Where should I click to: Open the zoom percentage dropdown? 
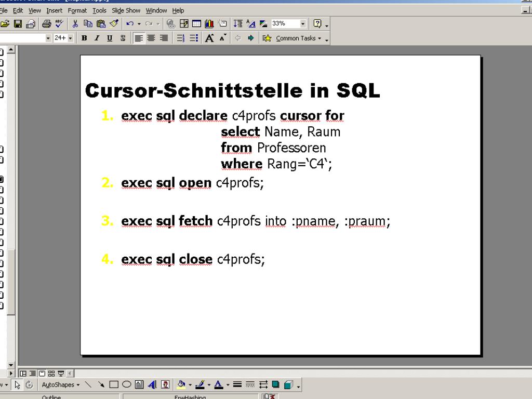[303, 24]
